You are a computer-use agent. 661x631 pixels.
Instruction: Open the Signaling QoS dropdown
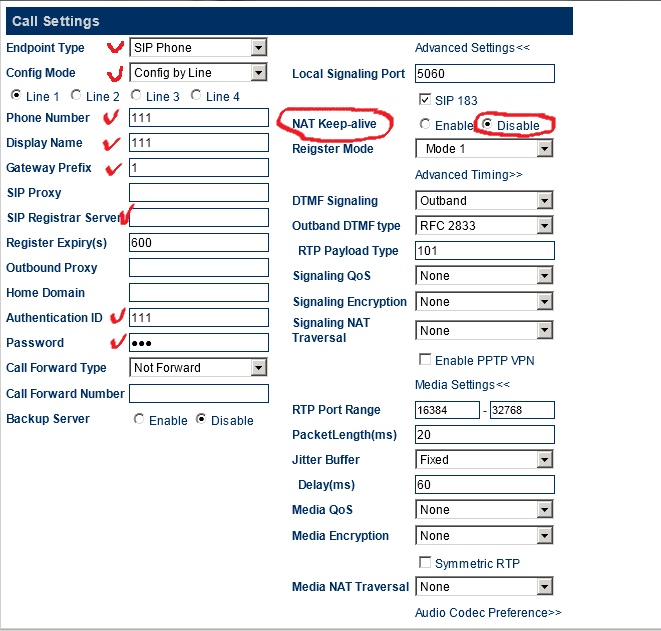pyautogui.click(x=484, y=276)
